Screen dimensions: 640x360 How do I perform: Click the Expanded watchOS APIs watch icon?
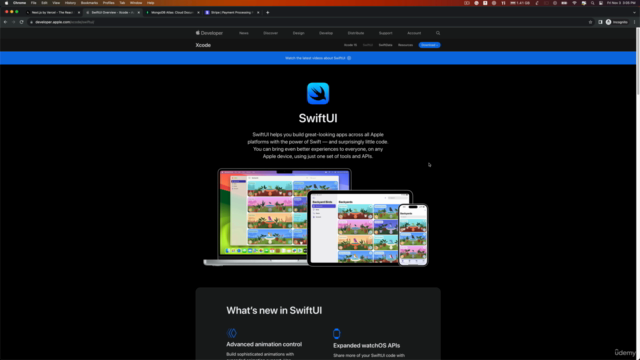point(336,333)
